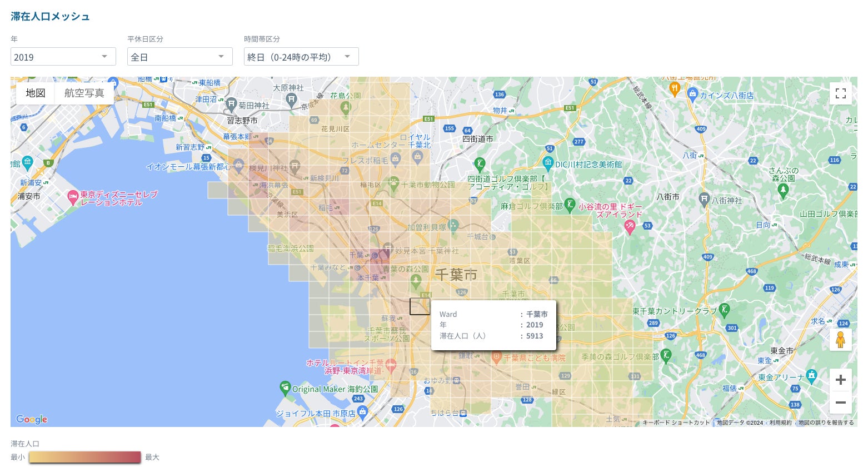Screen dimensions: 868x472
Task: Click 地図の誤りを報告する link
Action: pyautogui.click(x=826, y=423)
